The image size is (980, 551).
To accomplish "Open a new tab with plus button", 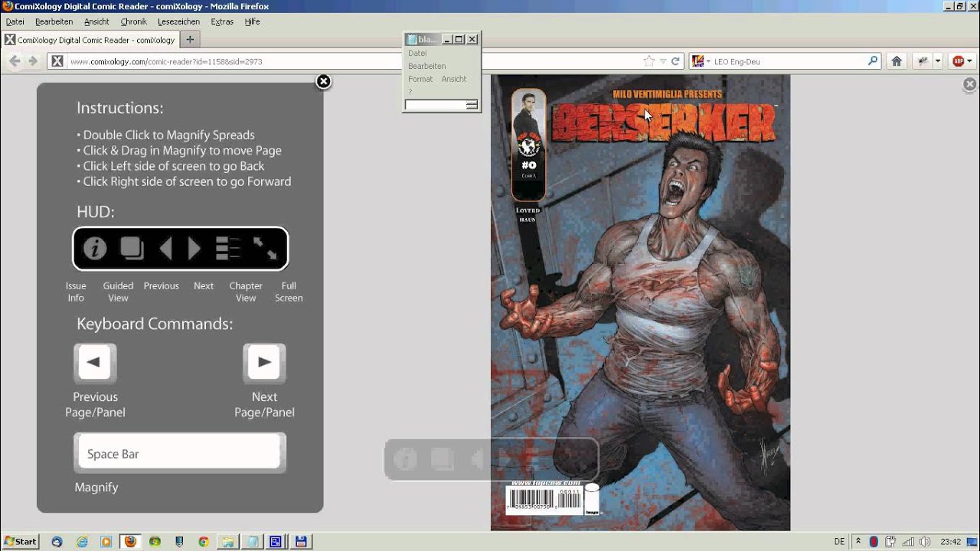I will (190, 40).
